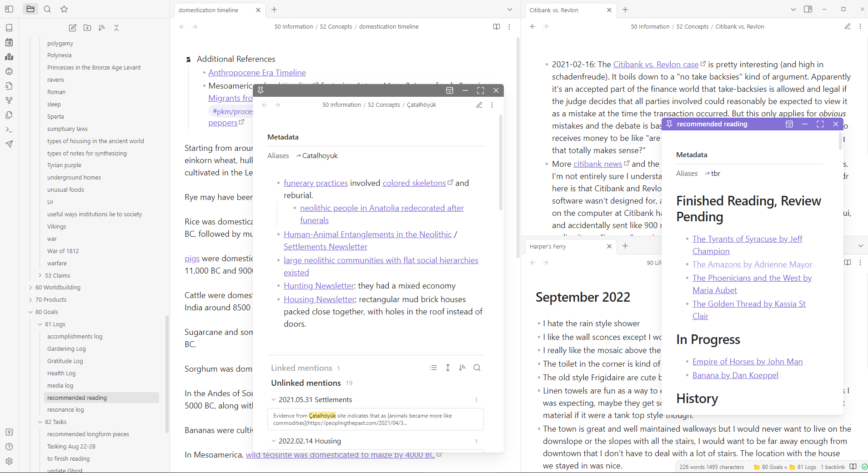The image size is (868, 473).
Task: Open more options in Çatalhöyük popover
Action: 492,105
